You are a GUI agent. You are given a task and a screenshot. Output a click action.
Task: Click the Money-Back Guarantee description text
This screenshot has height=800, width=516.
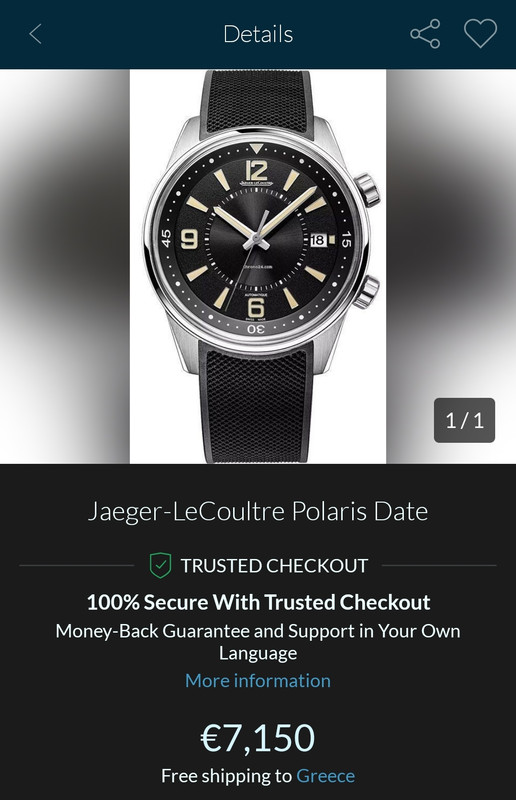[x=258, y=642]
